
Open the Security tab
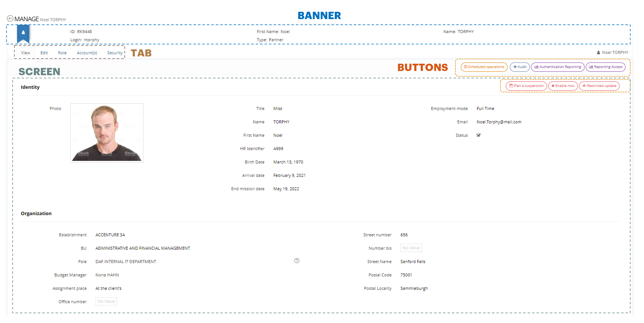click(x=115, y=52)
